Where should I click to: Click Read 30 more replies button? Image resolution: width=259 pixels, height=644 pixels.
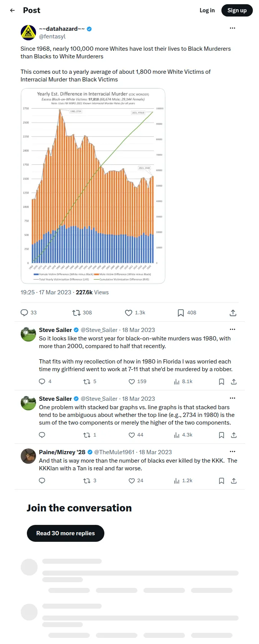[66, 533]
